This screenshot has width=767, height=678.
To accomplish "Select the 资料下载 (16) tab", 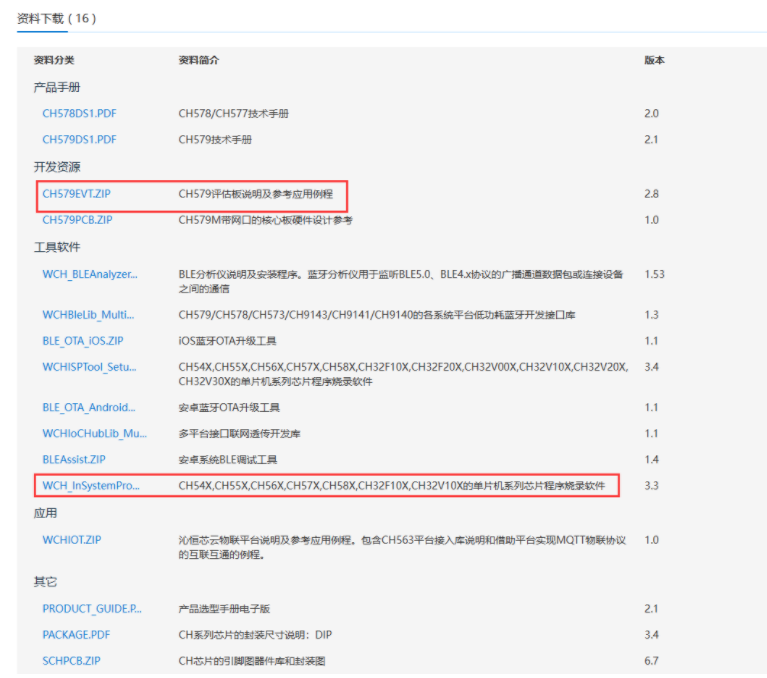I will [x=56, y=19].
